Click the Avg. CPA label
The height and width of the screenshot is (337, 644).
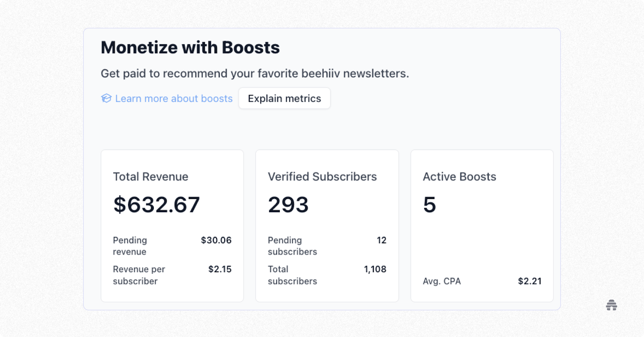click(x=442, y=281)
